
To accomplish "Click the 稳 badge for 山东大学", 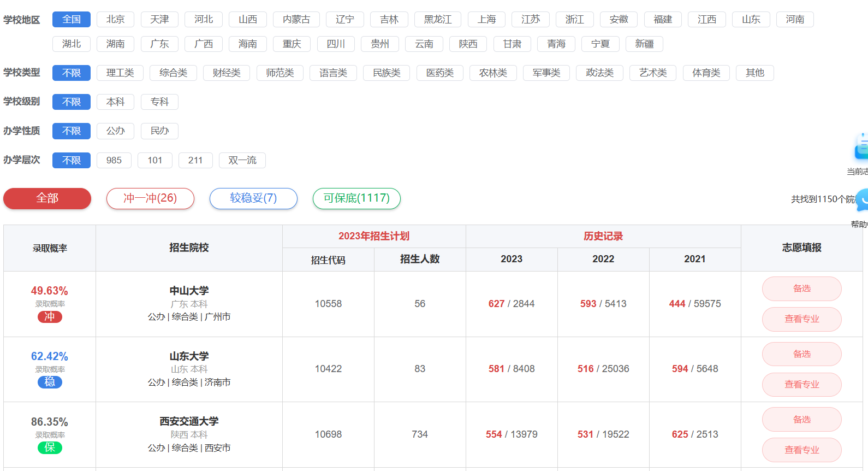I will pyautogui.click(x=50, y=382).
